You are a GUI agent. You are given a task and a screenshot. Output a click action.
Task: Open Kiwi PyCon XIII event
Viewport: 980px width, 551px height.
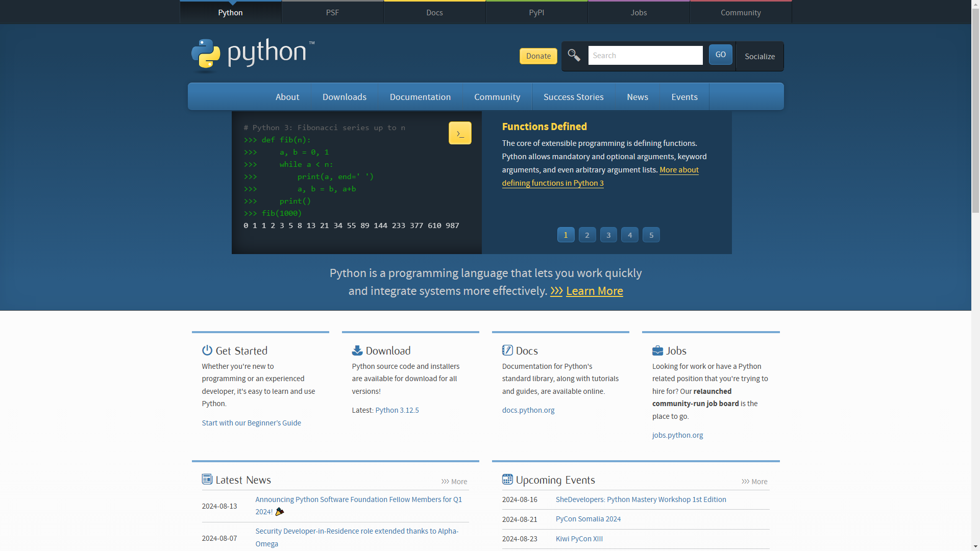click(x=579, y=539)
